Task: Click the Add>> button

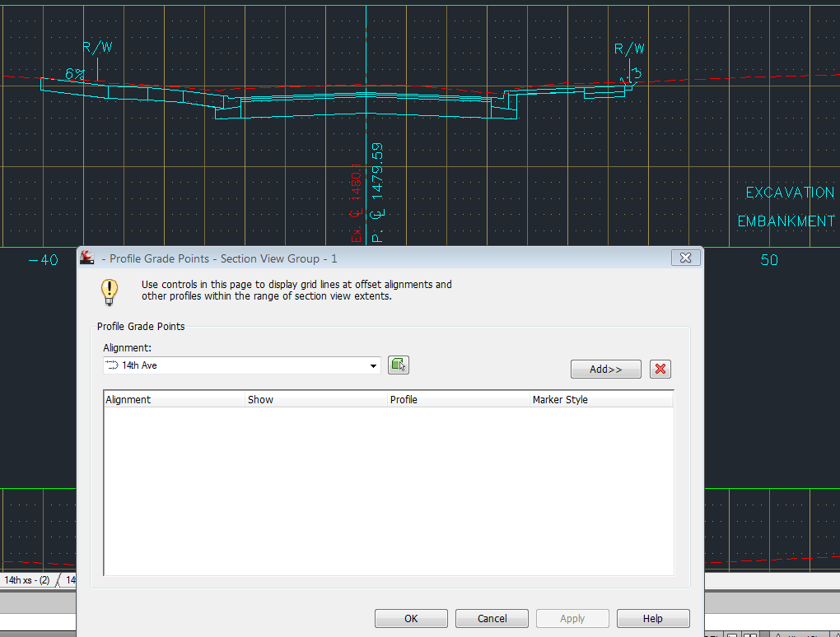Action: [605, 369]
